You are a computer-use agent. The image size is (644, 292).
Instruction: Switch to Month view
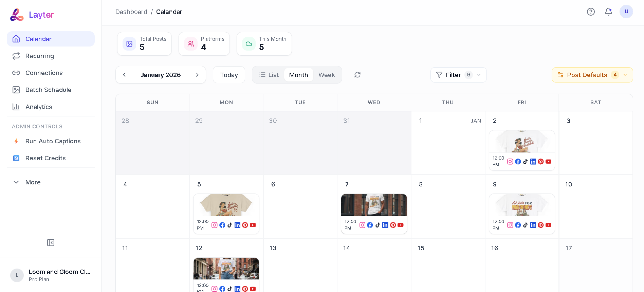(299, 75)
